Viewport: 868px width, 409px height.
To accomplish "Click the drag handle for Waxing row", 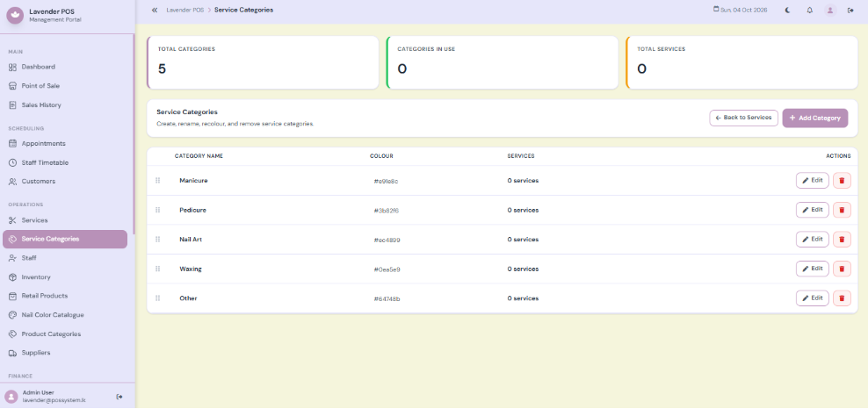I will [x=158, y=269].
